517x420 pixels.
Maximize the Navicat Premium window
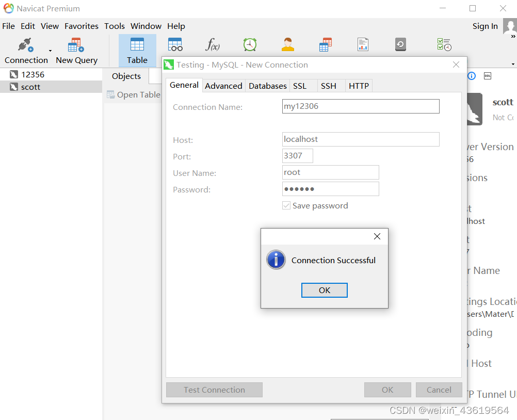point(473,8)
